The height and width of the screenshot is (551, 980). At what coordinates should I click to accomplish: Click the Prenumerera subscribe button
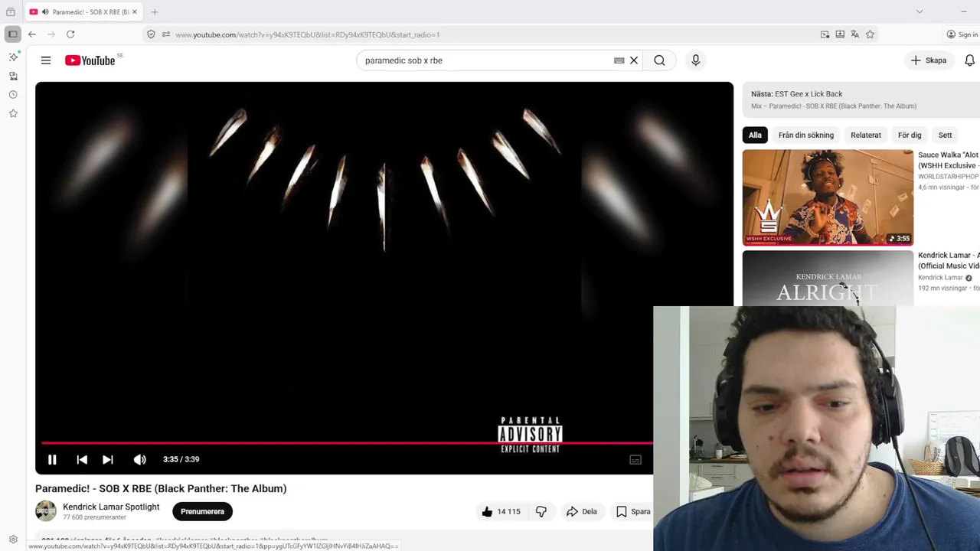pyautogui.click(x=202, y=511)
